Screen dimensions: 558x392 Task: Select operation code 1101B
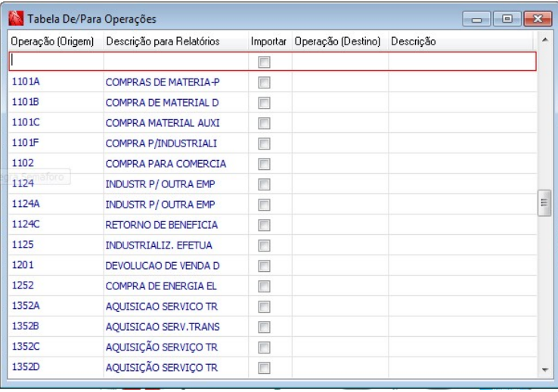[x=25, y=102]
